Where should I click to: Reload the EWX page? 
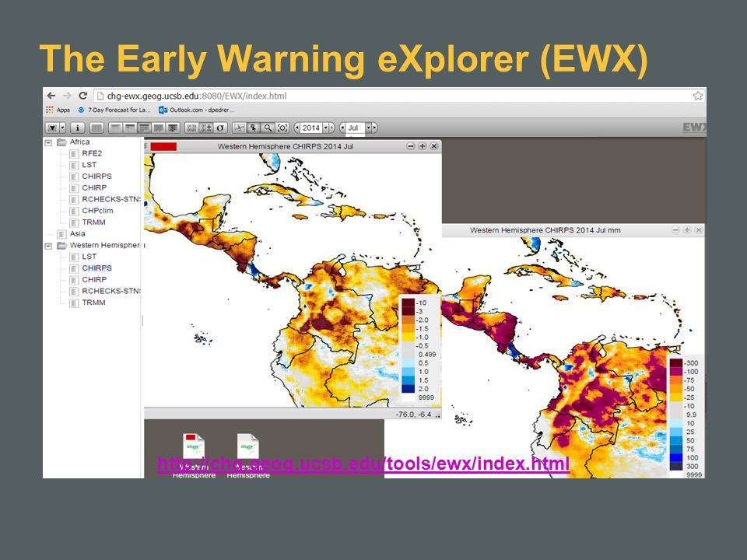[83, 96]
